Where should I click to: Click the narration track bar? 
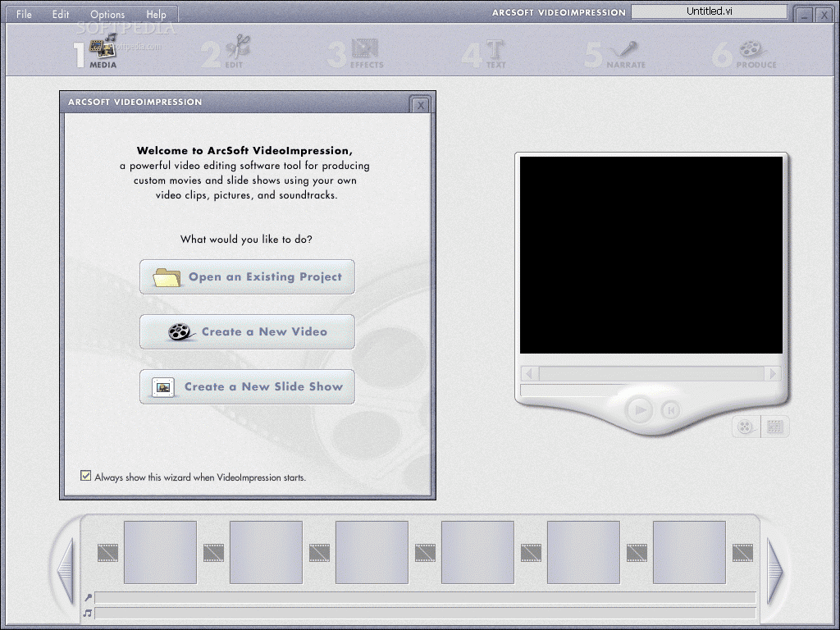tap(426, 598)
